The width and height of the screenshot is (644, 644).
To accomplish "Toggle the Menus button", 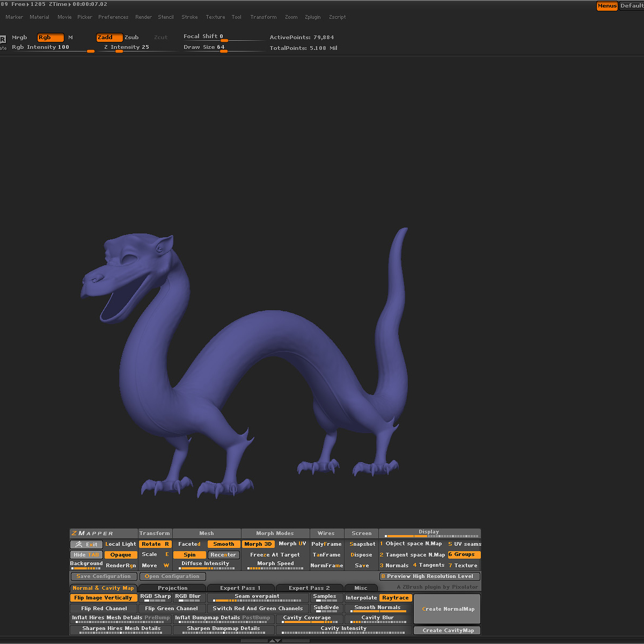I will tap(607, 6).
